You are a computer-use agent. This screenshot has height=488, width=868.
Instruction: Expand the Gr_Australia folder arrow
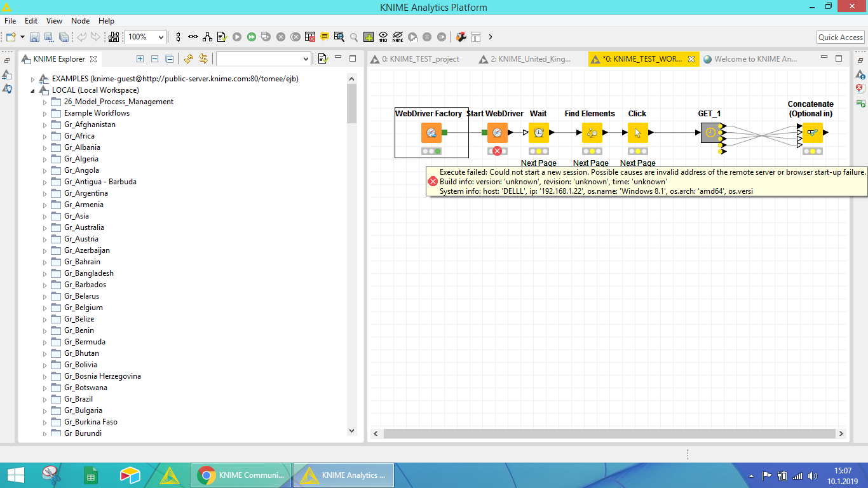tap(44, 228)
